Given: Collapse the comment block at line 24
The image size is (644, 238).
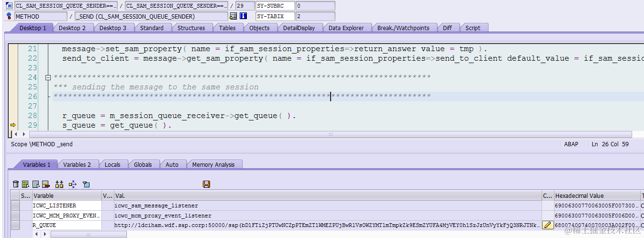Looking at the screenshot, I should (48, 77).
